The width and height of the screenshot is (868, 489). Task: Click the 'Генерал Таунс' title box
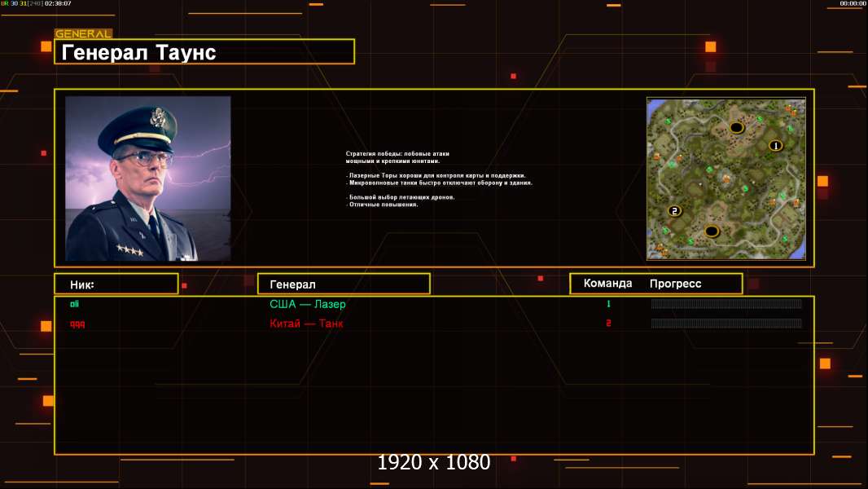204,52
